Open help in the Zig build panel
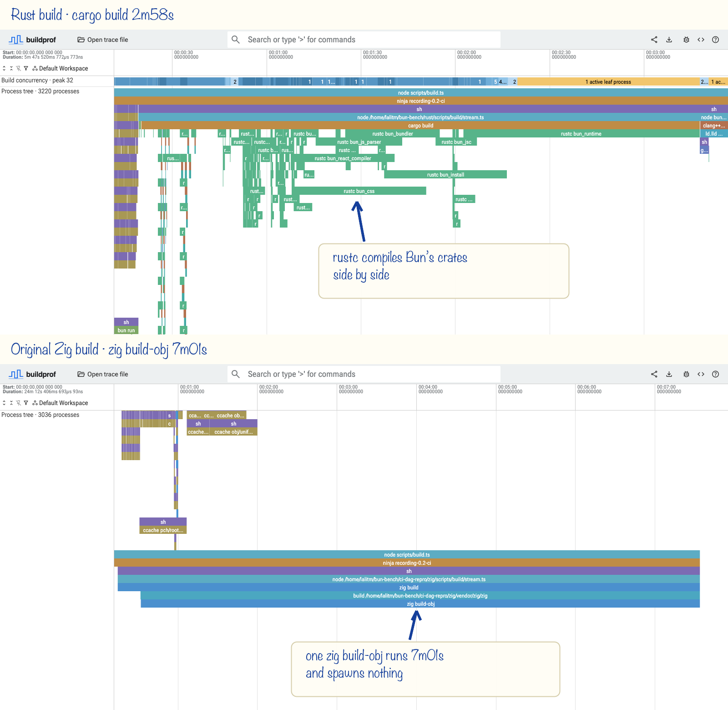This screenshot has width=728, height=710. coord(716,374)
